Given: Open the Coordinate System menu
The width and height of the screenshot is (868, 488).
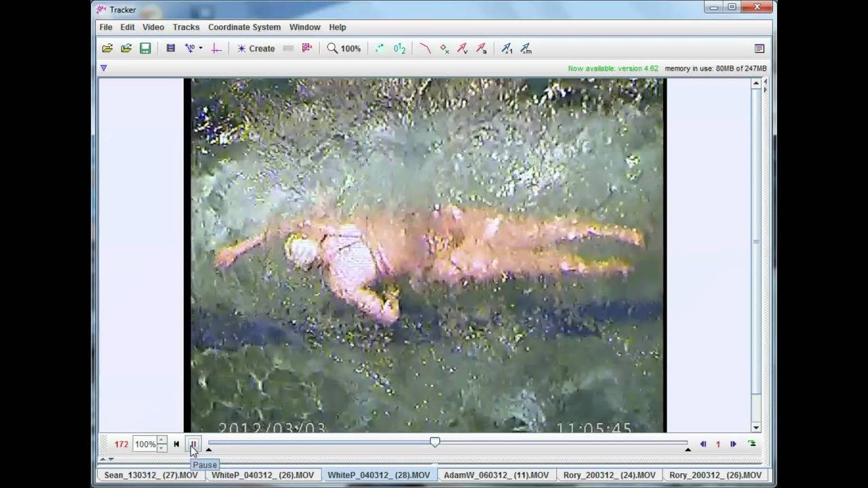Looking at the screenshot, I should pyautogui.click(x=244, y=27).
